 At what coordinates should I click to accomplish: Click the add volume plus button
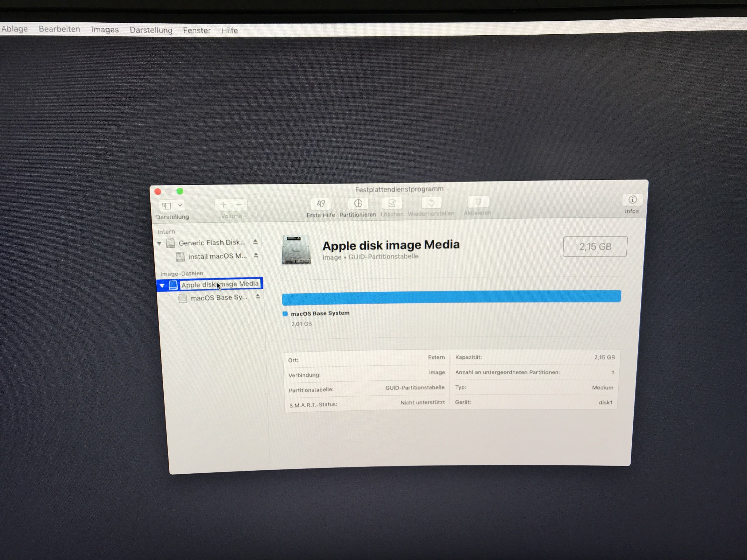[x=223, y=205]
